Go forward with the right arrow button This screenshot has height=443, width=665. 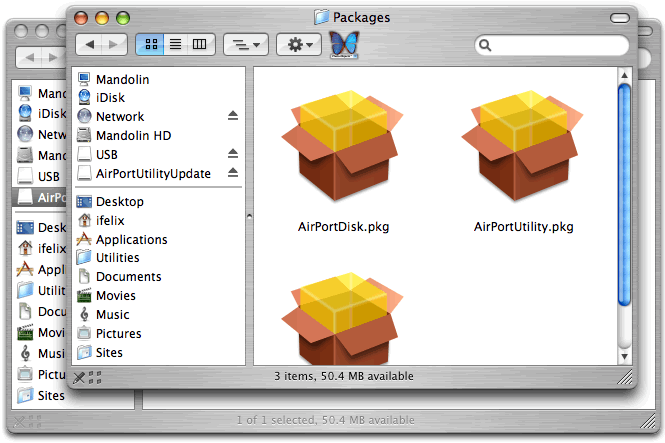(114, 45)
